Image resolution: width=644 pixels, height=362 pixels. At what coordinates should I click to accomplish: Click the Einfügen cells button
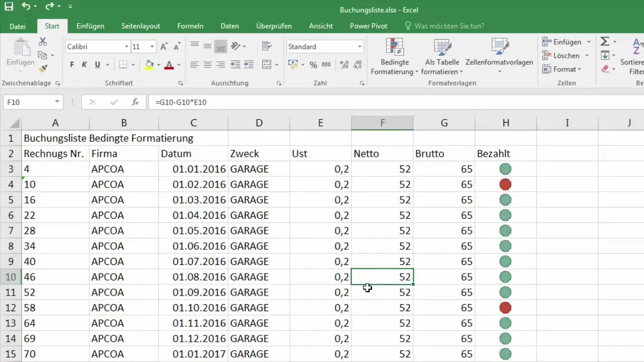coord(561,42)
